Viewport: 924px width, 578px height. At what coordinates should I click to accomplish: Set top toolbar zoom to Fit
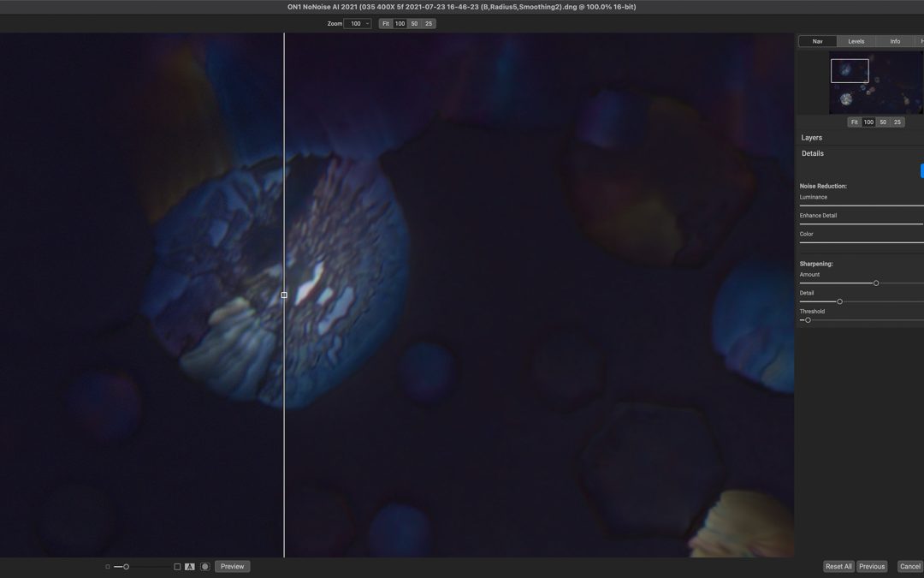tap(386, 24)
